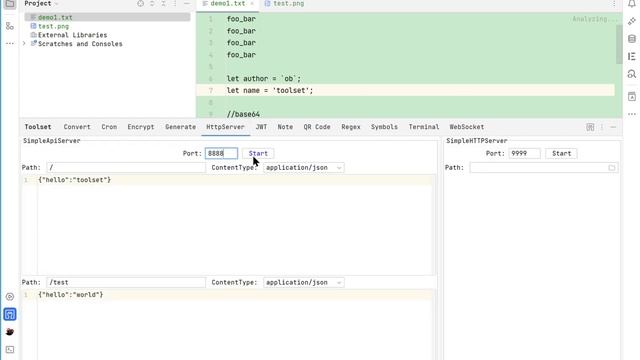Switch to the Generate tab
The image size is (640, 360).
tap(180, 127)
